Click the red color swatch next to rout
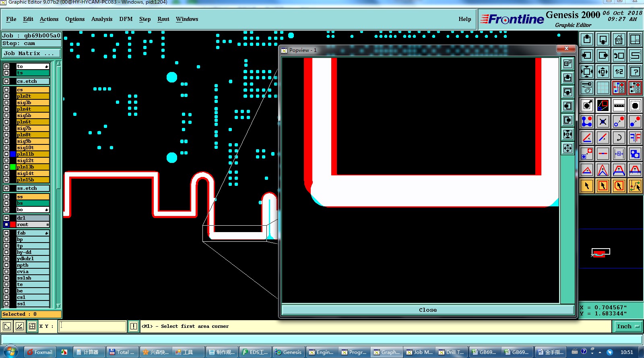Image resolution: width=644 pixels, height=358 pixels. click(x=13, y=224)
